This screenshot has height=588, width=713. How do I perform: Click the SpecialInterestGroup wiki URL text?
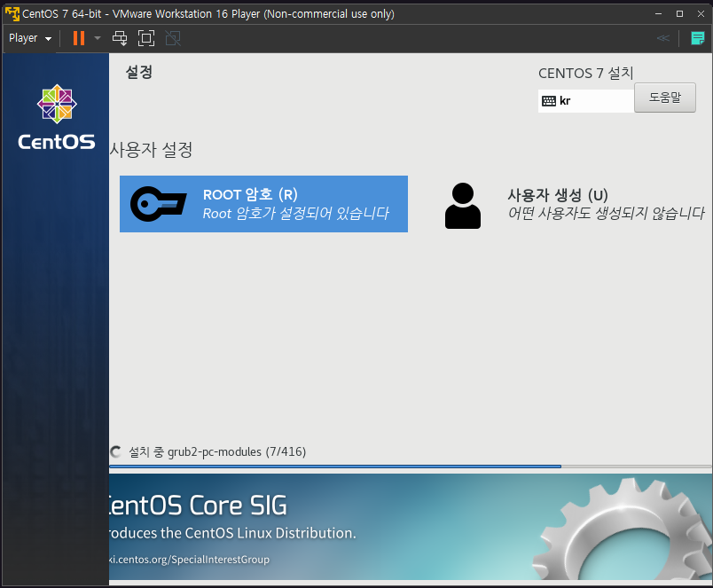click(189, 559)
